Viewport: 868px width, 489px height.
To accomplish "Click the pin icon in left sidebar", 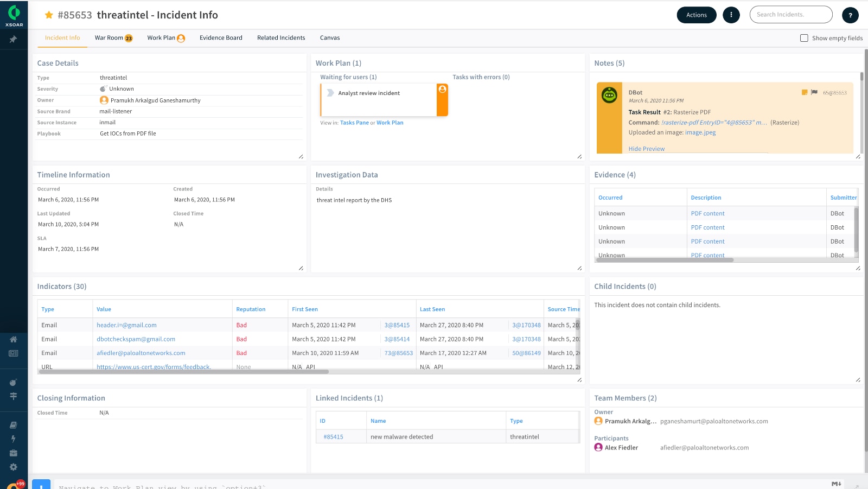I will pos(14,39).
